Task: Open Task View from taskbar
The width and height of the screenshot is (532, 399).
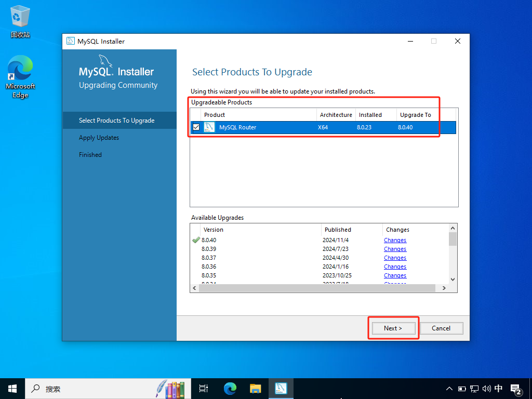Action: [204, 388]
